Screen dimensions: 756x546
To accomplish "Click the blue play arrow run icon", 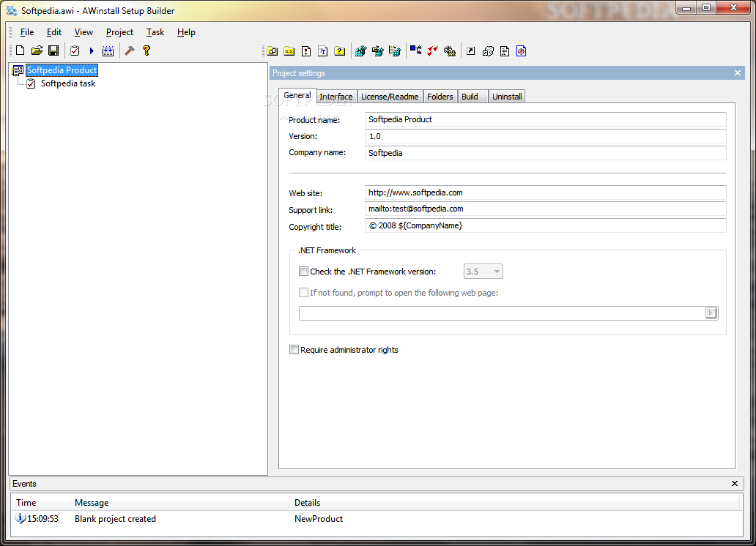I will (92, 51).
